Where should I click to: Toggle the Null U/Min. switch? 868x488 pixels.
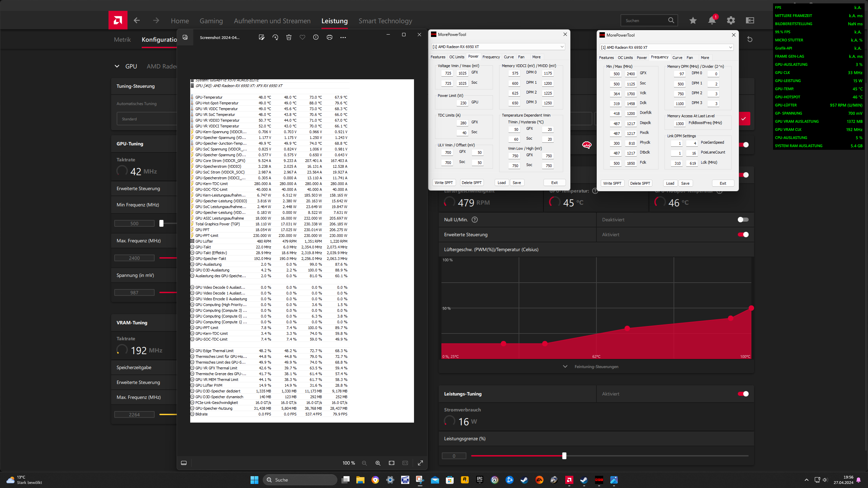(743, 220)
